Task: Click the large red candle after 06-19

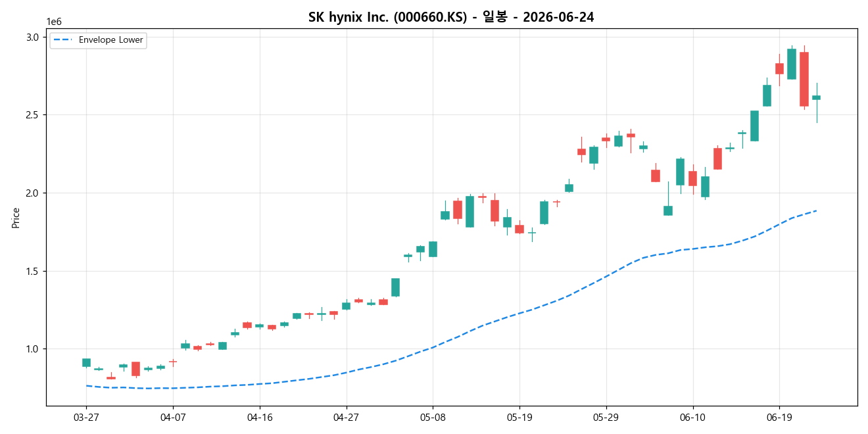Action: coord(804,79)
